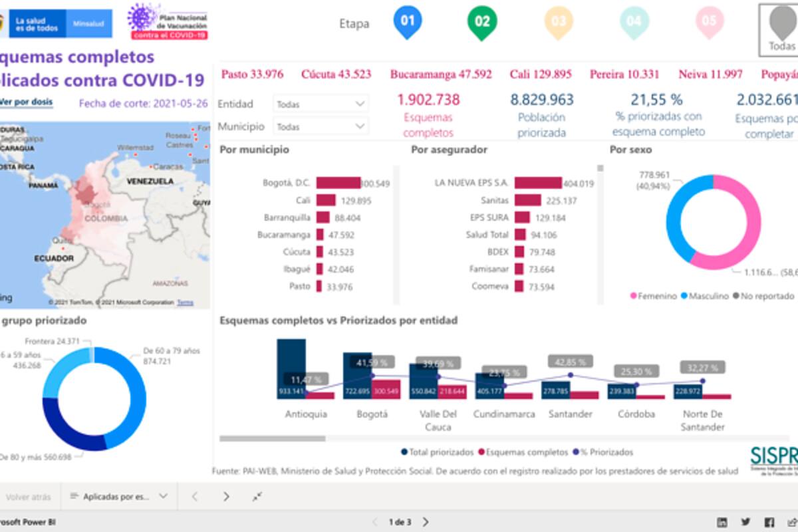798x532 pixels.
Task: Go to next report page
Action: [x=426, y=522]
